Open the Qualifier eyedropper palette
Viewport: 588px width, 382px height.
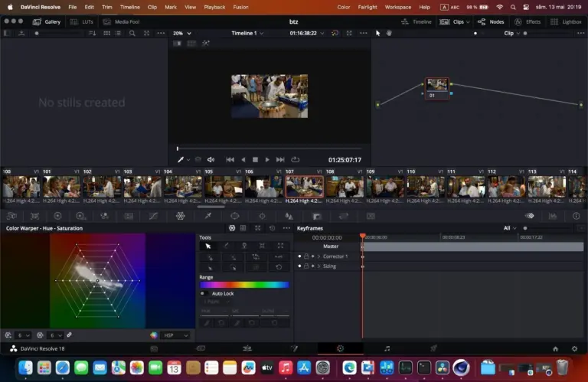tap(207, 216)
